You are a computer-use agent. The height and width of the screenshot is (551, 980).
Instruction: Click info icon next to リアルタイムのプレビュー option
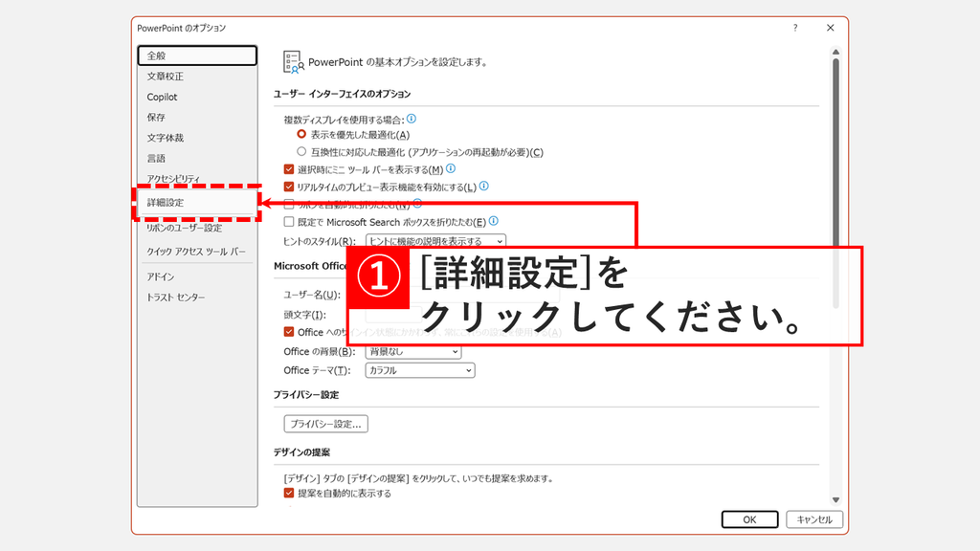[483, 187]
